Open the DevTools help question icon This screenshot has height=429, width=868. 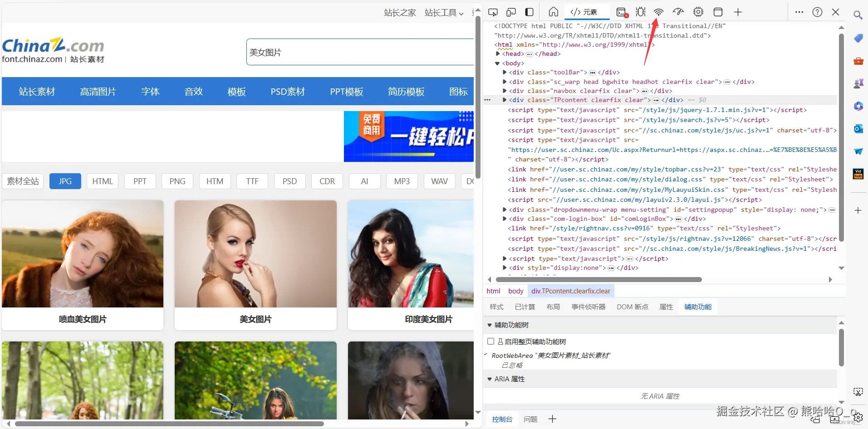[x=817, y=12]
